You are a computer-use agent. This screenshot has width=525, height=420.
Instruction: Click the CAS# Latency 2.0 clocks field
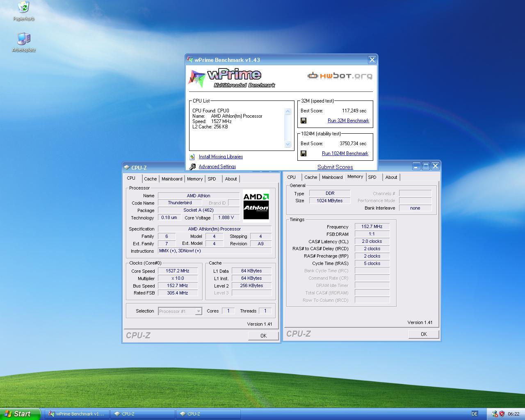click(372, 241)
